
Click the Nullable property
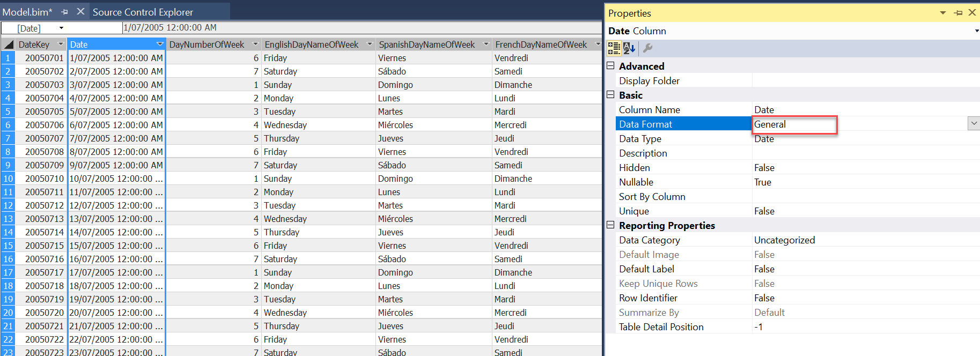[636, 182]
